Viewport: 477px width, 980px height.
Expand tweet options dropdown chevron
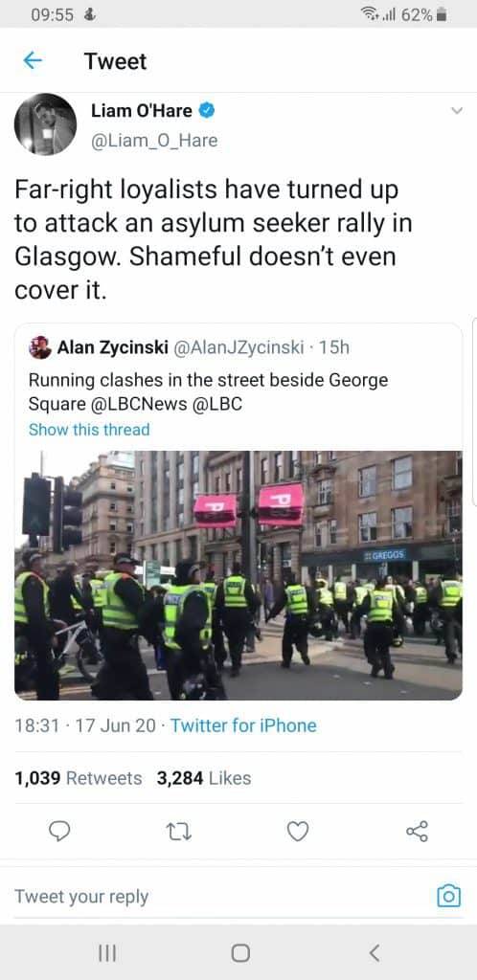(457, 111)
